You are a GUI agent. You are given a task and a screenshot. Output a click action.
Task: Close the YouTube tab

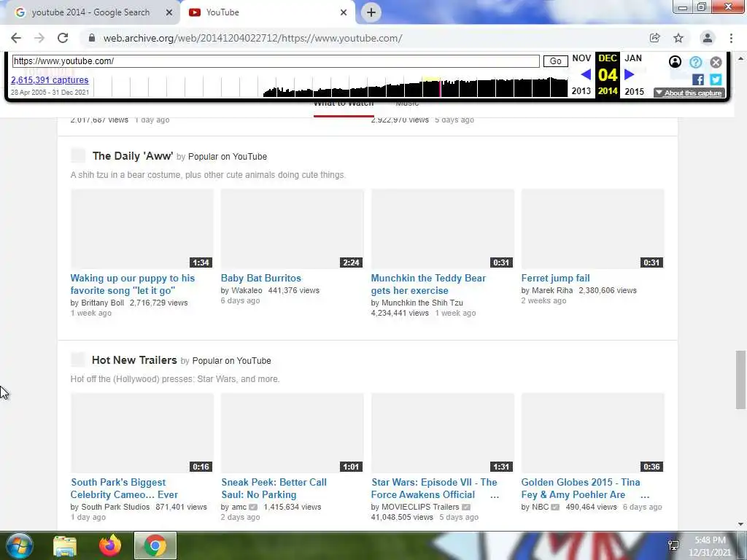click(344, 12)
